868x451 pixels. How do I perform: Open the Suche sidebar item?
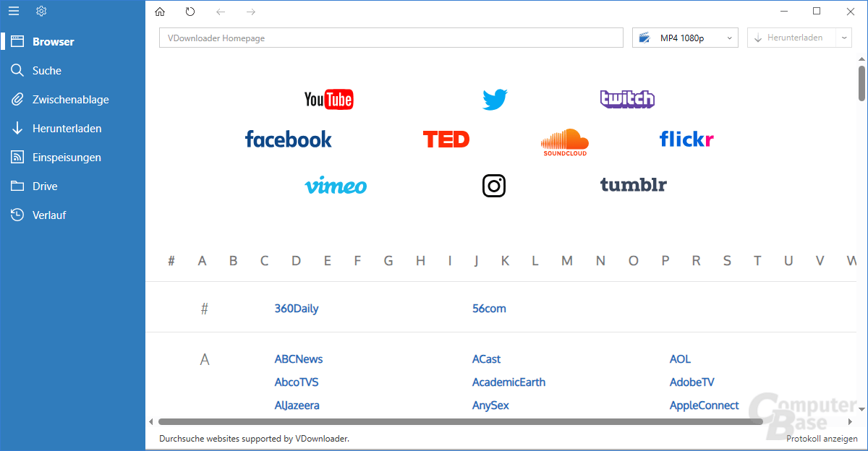pyautogui.click(x=72, y=70)
